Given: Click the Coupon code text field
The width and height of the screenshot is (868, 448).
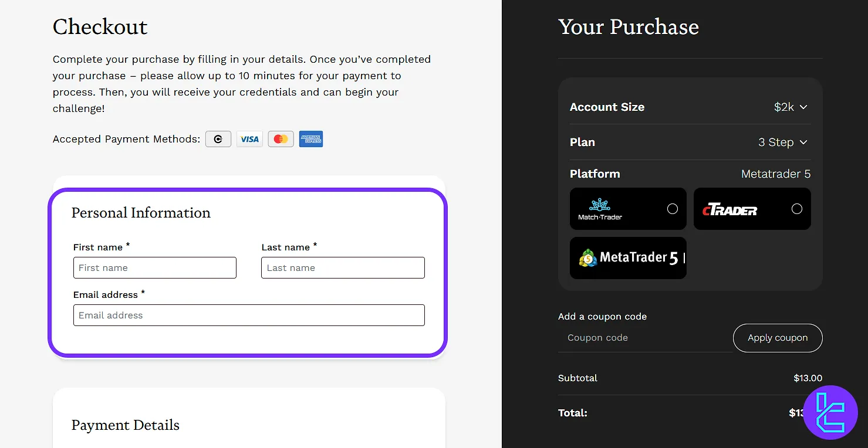Looking at the screenshot, I should coord(644,338).
